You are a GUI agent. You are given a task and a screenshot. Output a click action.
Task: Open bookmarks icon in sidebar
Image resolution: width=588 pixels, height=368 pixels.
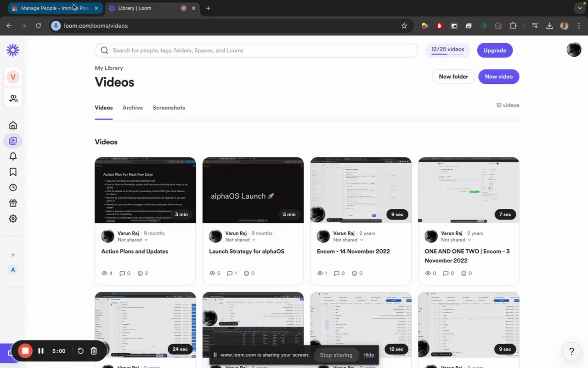point(13,172)
